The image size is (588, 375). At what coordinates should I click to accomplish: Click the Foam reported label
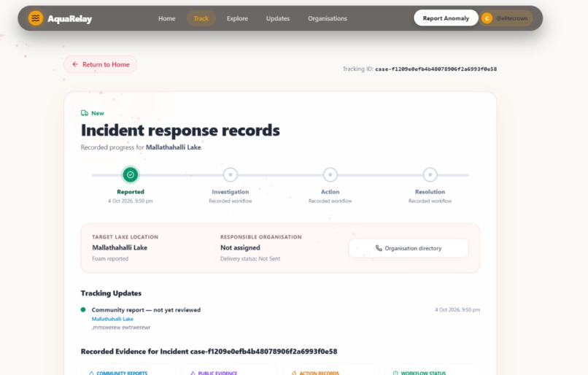point(110,259)
